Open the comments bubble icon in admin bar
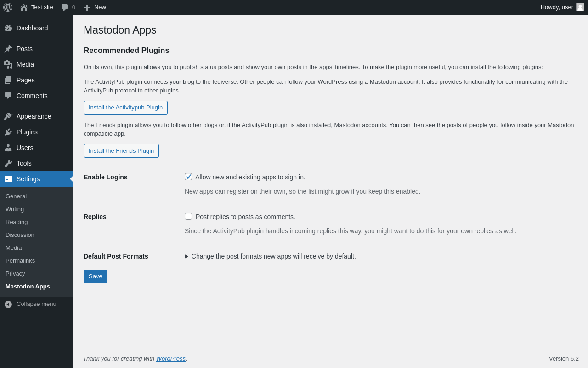Image resolution: width=588 pixels, height=368 pixels. [x=65, y=7]
